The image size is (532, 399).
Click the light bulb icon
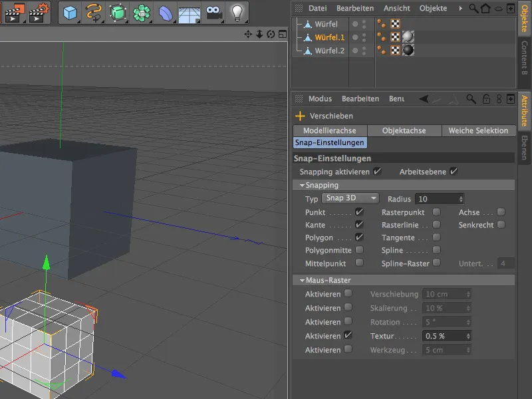tap(236, 12)
